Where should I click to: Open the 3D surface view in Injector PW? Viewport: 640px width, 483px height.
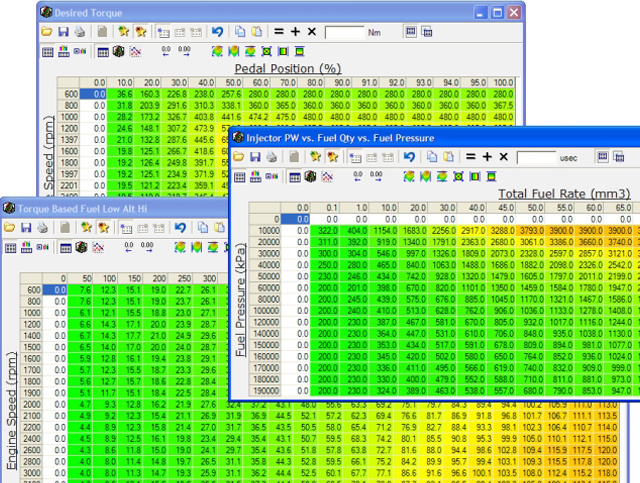(x=311, y=177)
